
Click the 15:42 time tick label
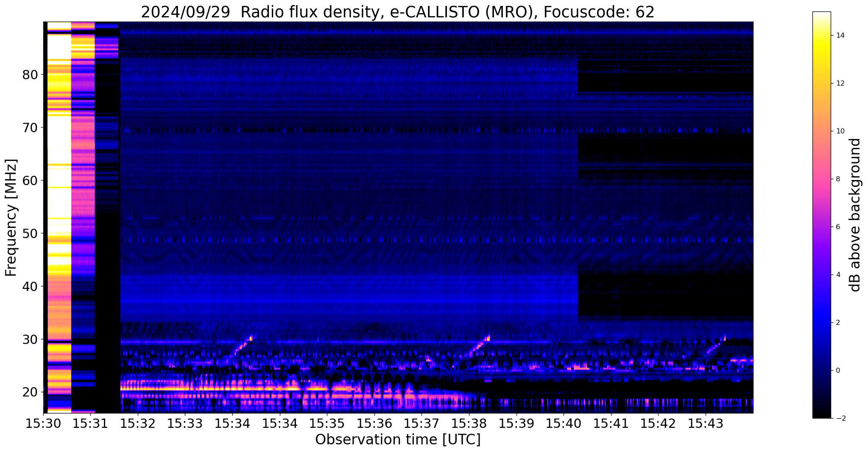[658, 423]
